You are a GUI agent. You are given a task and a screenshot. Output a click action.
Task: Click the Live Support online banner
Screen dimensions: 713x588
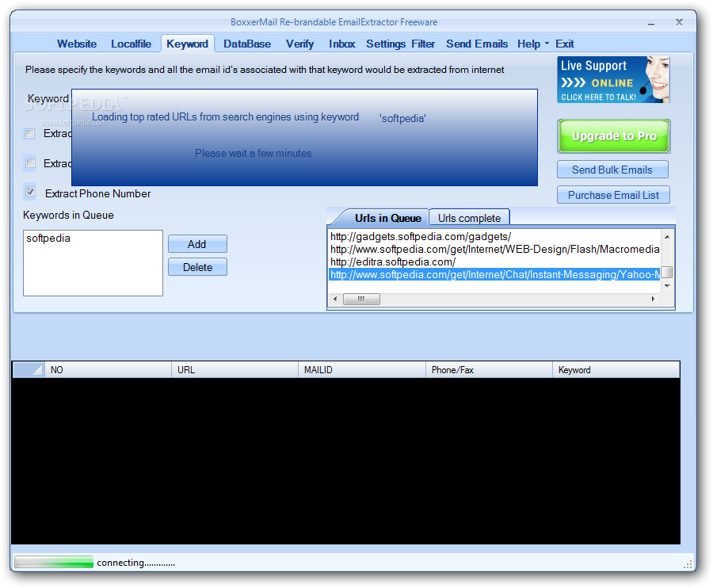pos(613,79)
